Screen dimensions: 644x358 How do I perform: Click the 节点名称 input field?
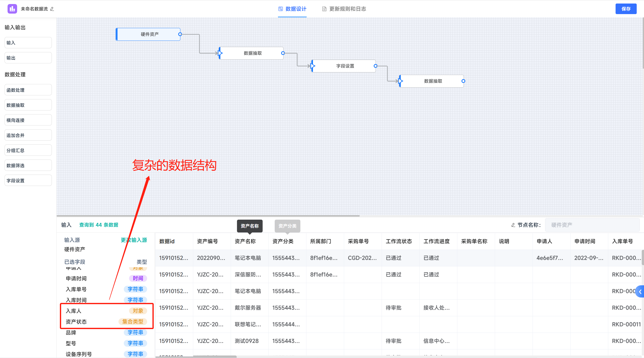pos(592,225)
